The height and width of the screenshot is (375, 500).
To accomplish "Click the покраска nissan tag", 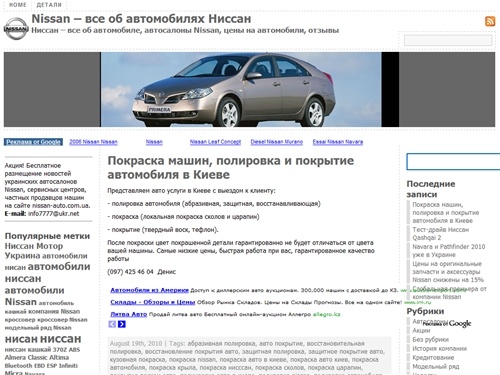I will tap(192, 359).
